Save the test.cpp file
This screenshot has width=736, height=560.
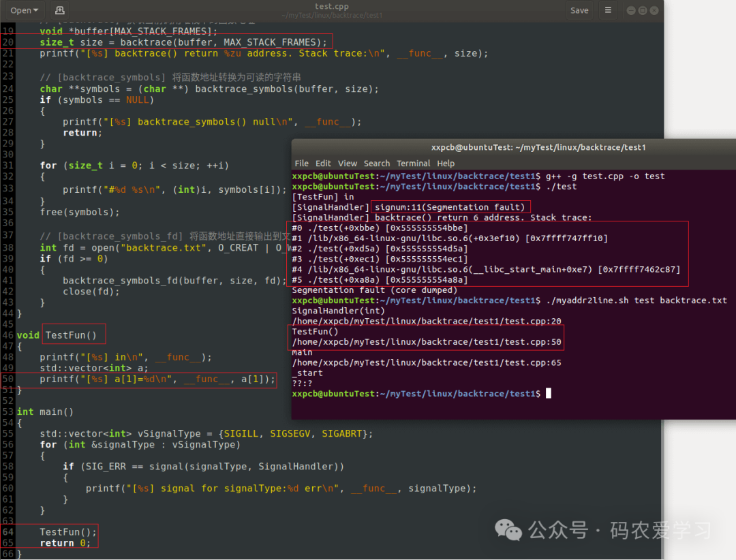point(579,10)
